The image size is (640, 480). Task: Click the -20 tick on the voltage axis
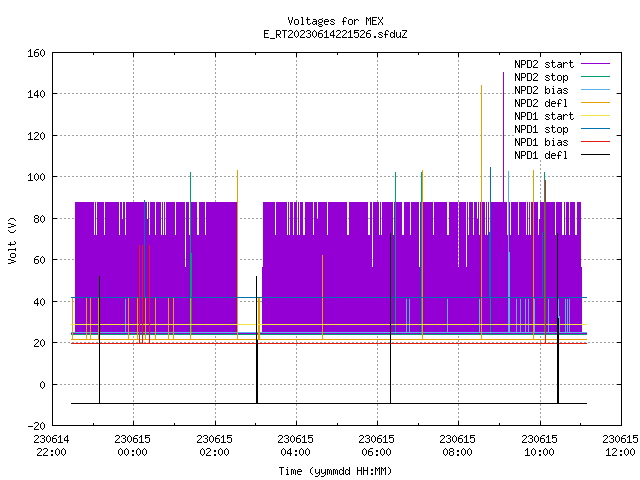tap(36, 426)
